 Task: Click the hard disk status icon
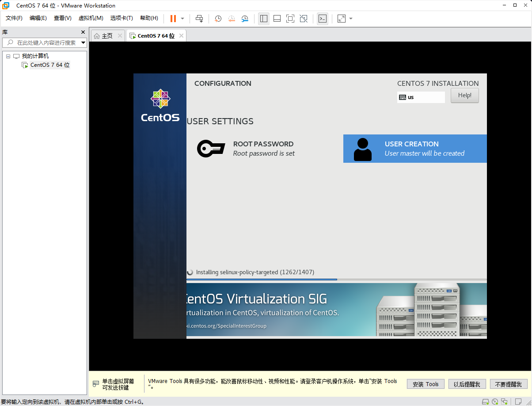click(x=485, y=402)
